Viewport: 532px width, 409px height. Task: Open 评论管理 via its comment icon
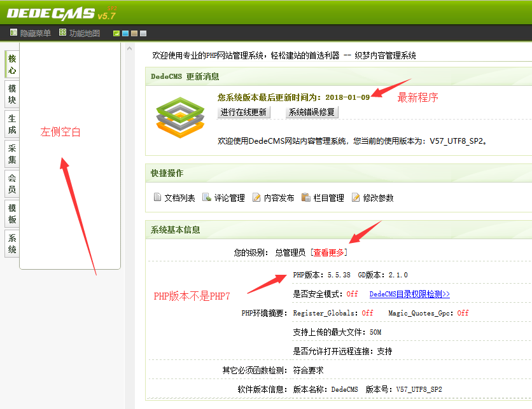(206, 196)
